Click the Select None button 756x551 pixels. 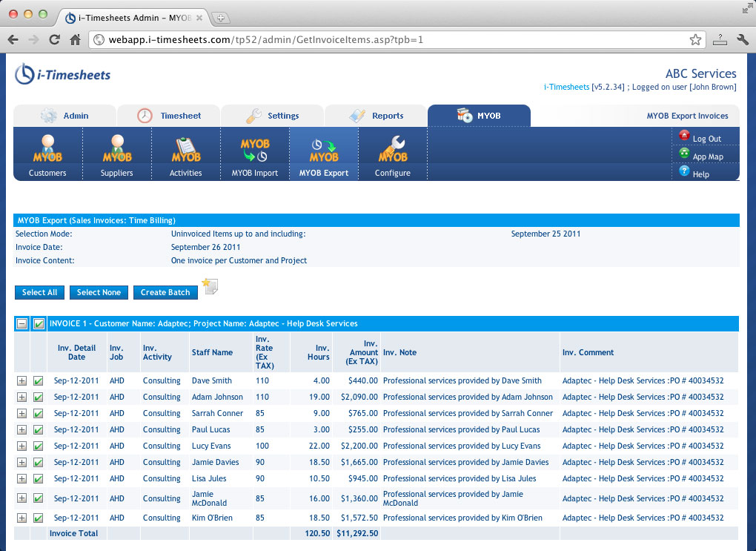[x=99, y=292]
